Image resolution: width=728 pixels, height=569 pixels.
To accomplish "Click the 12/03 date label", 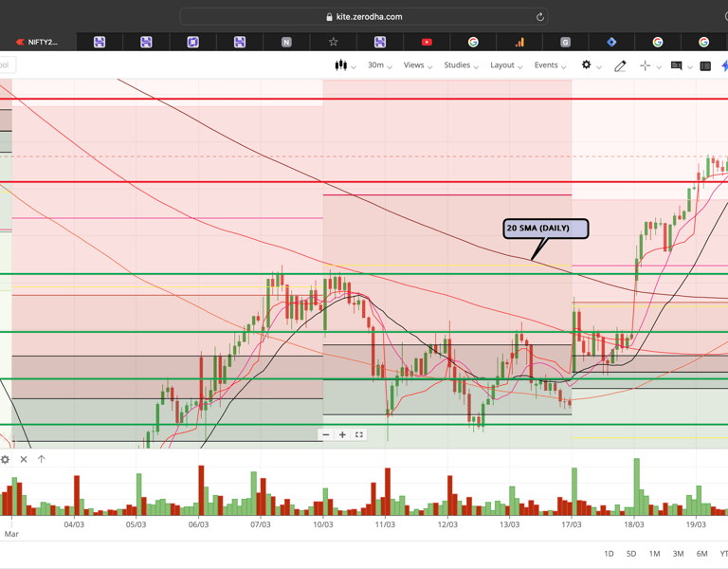I will point(447,524).
